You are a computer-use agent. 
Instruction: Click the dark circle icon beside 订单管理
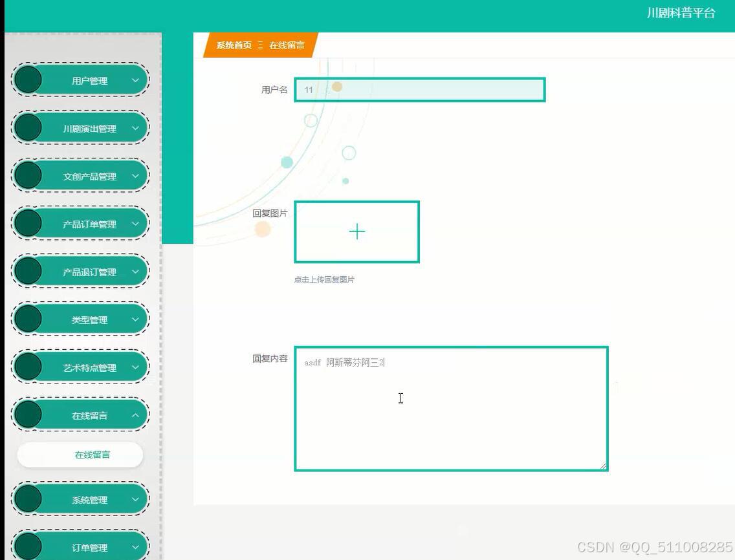[x=28, y=546]
